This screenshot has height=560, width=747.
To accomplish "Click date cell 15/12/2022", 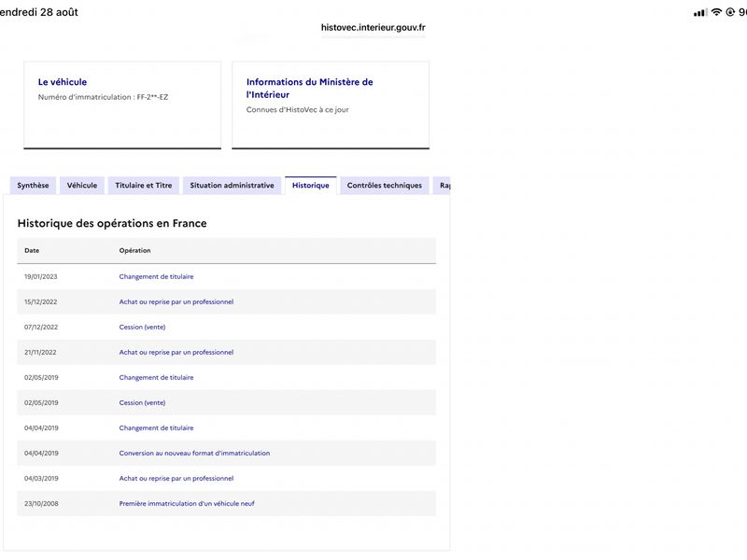I will (x=40, y=301).
